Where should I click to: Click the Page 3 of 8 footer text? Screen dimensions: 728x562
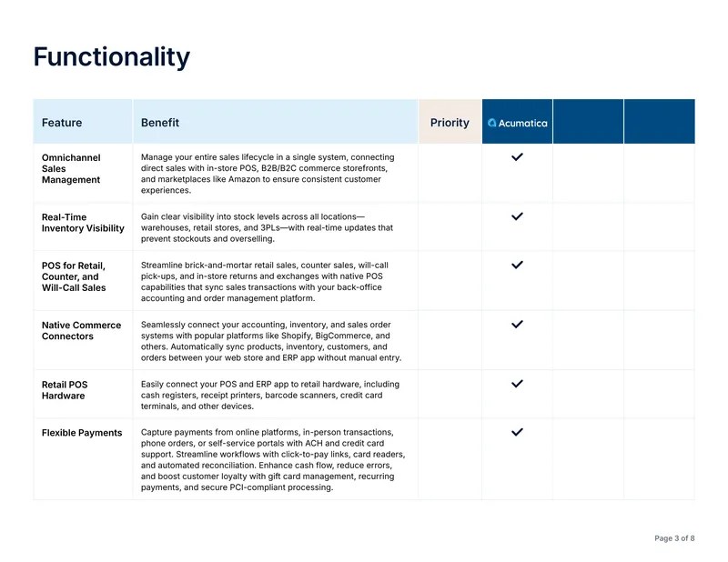point(674,538)
